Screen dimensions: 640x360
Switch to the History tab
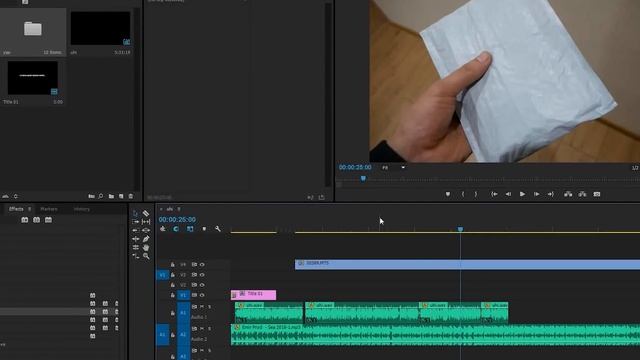click(82, 209)
